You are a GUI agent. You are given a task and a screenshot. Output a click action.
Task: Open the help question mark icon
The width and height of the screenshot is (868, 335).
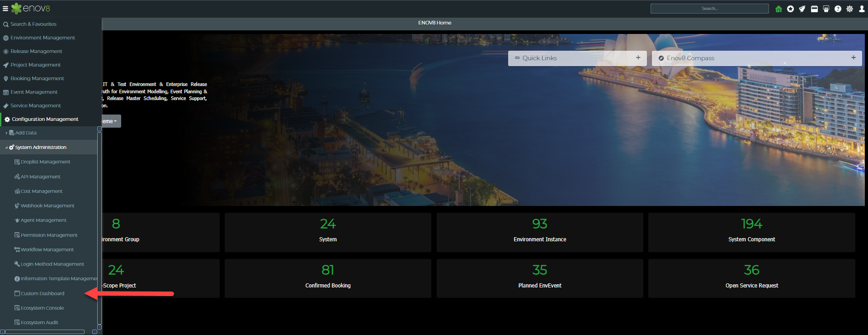click(x=838, y=9)
